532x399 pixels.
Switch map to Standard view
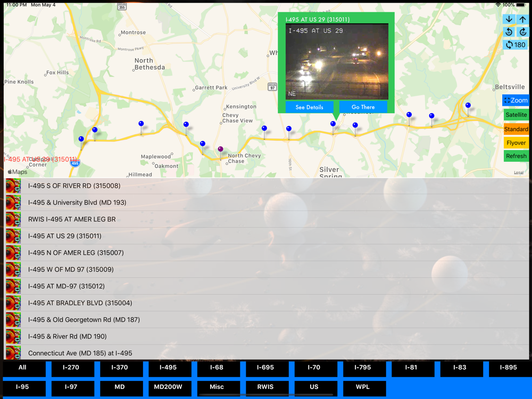(x=516, y=129)
